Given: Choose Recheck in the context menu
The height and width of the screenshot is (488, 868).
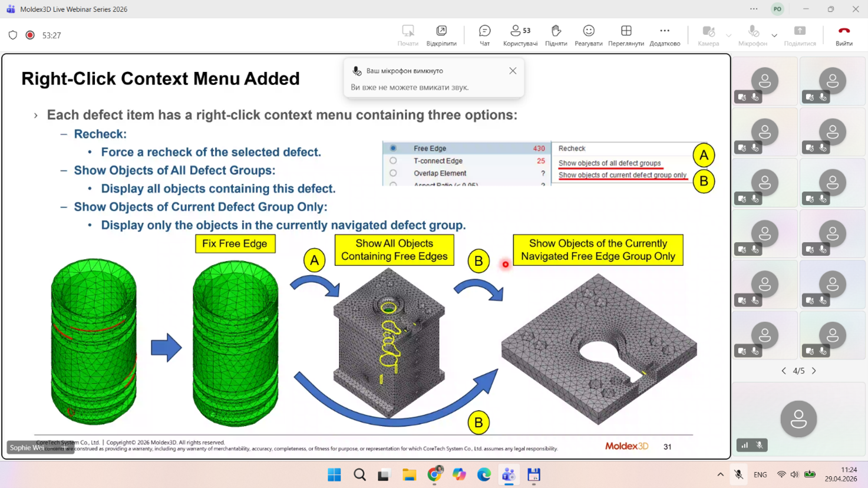Looking at the screenshot, I should pyautogui.click(x=572, y=149).
